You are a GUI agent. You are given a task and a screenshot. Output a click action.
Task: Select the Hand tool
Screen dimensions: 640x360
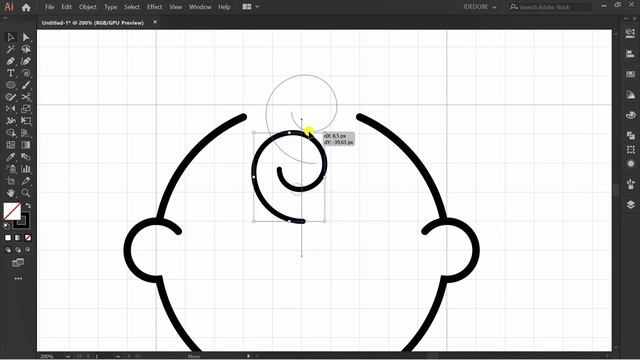click(11, 193)
